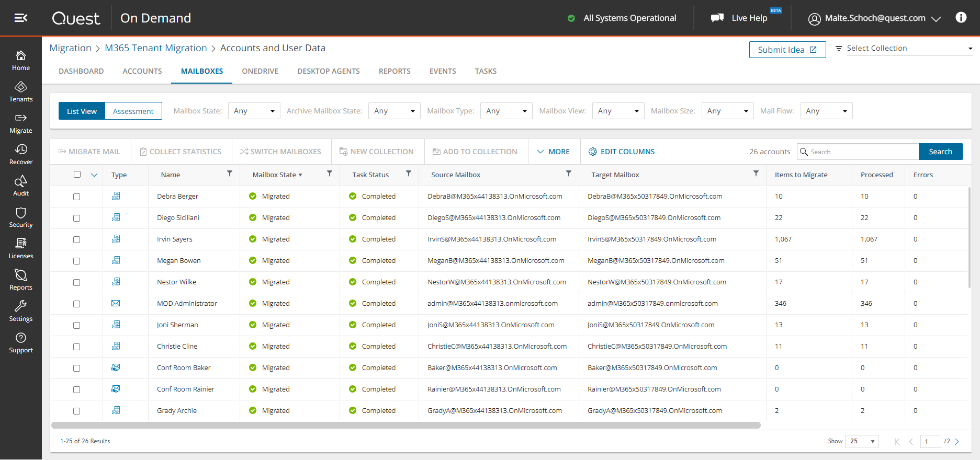Viewport: 980px width, 460px height.
Task: Click the Source Mailbox column filter icon
Action: (x=569, y=174)
